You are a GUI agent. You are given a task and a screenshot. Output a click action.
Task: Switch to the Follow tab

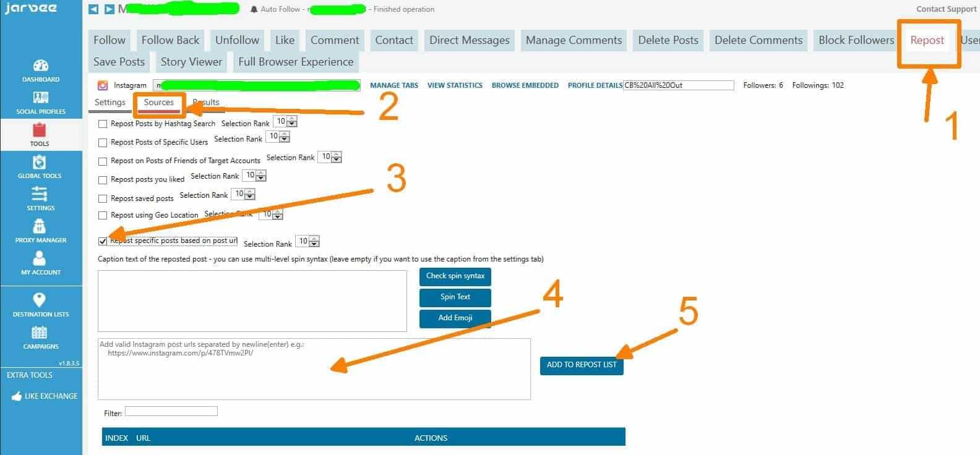(110, 40)
